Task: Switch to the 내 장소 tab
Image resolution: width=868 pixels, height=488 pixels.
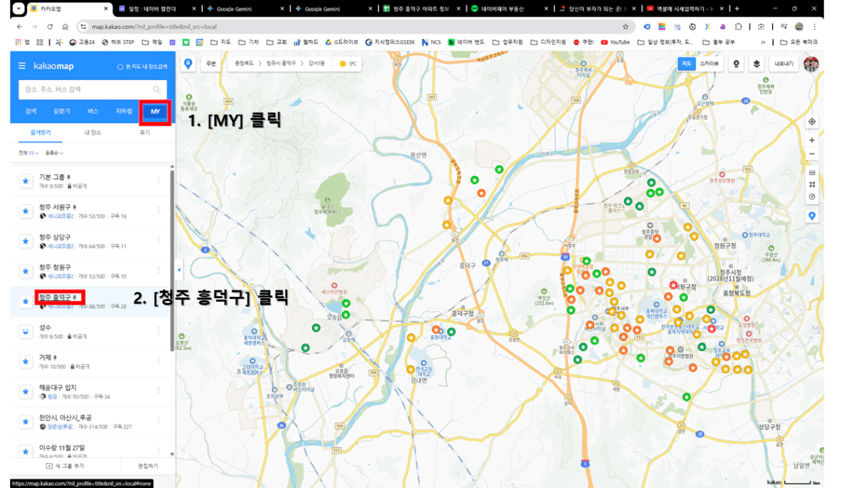Action: click(93, 133)
